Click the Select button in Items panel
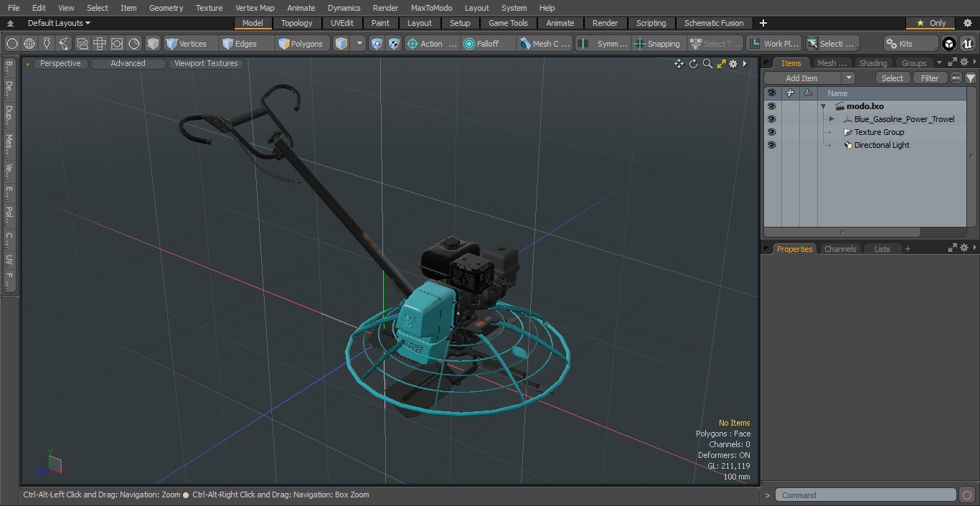Viewport: 980px width, 506px height. pyautogui.click(x=892, y=78)
